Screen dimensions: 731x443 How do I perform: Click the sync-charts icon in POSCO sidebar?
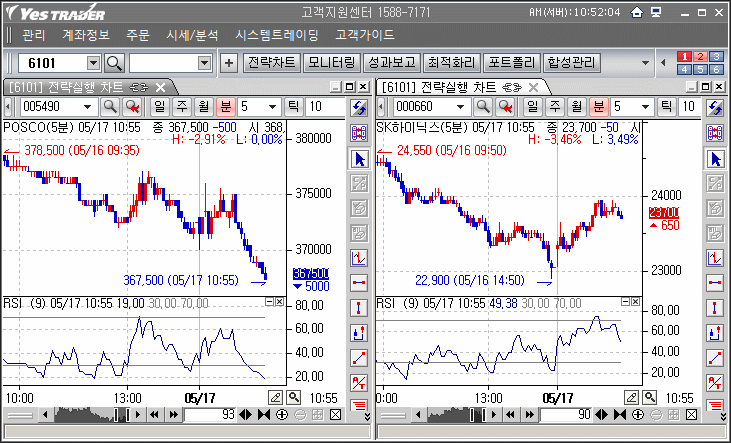359,133
